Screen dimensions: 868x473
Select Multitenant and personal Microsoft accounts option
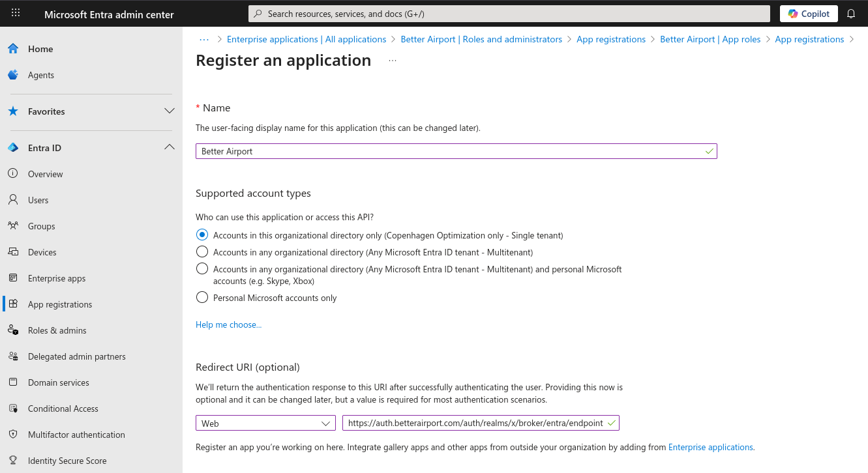pyautogui.click(x=202, y=269)
